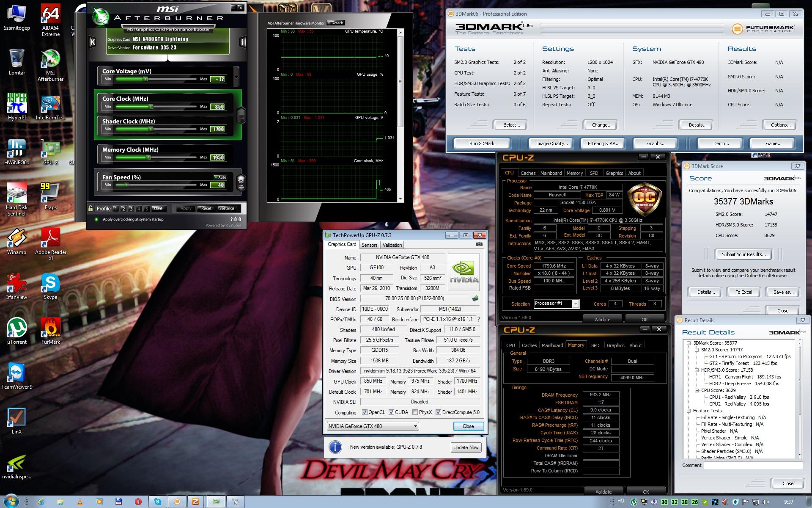
Task: Open nvidiaInspector desktop shortcut
Action: 16,466
